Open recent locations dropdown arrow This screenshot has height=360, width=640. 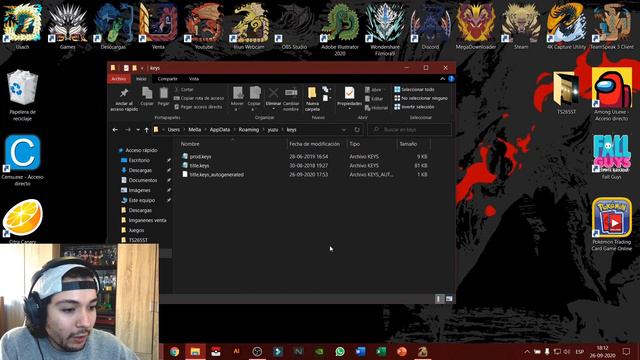[138, 130]
